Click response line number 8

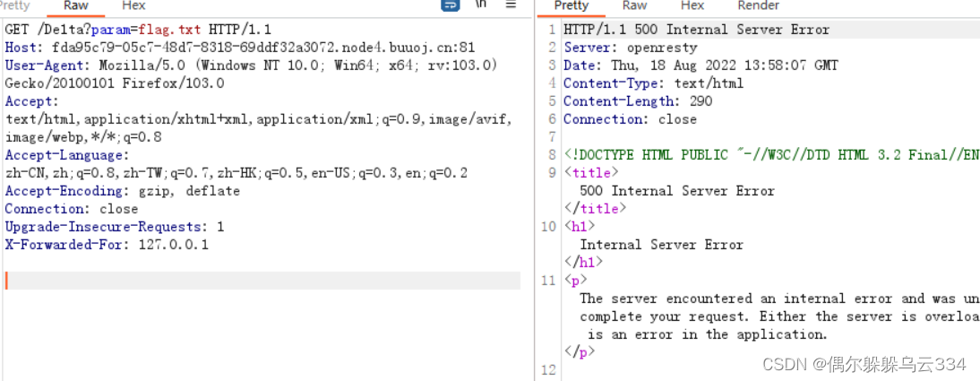(x=552, y=155)
